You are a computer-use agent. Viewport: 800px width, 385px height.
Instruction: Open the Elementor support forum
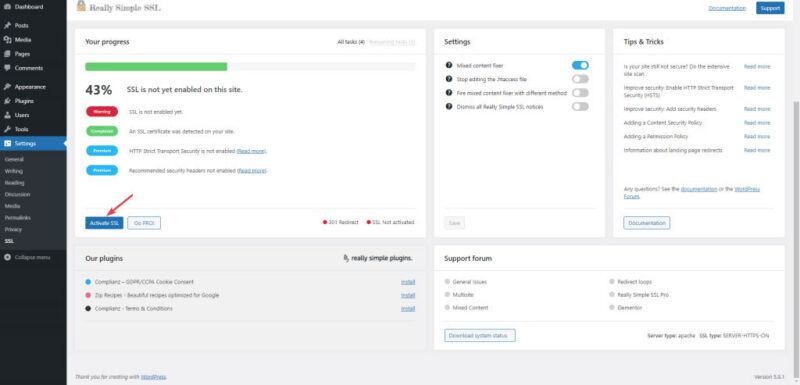pyautogui.click(x=630, y=308)
